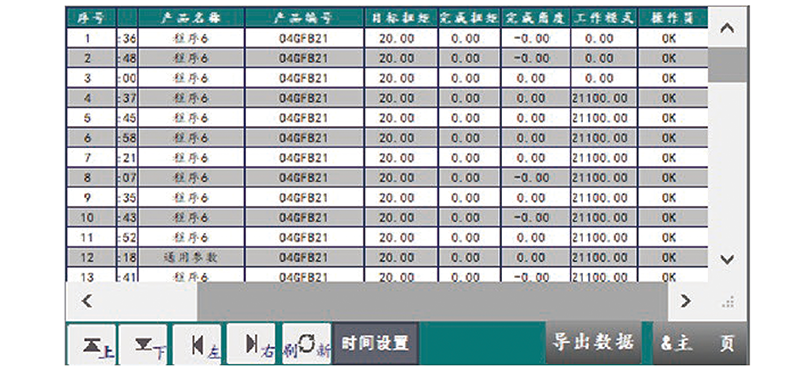Jump to top with the 上 button
Viewport: 800px width, 375px height.
tap(92, 344)
